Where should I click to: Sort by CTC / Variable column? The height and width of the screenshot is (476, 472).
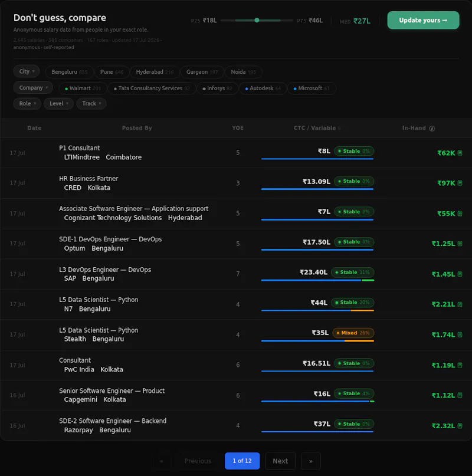(x=317, y=128)
